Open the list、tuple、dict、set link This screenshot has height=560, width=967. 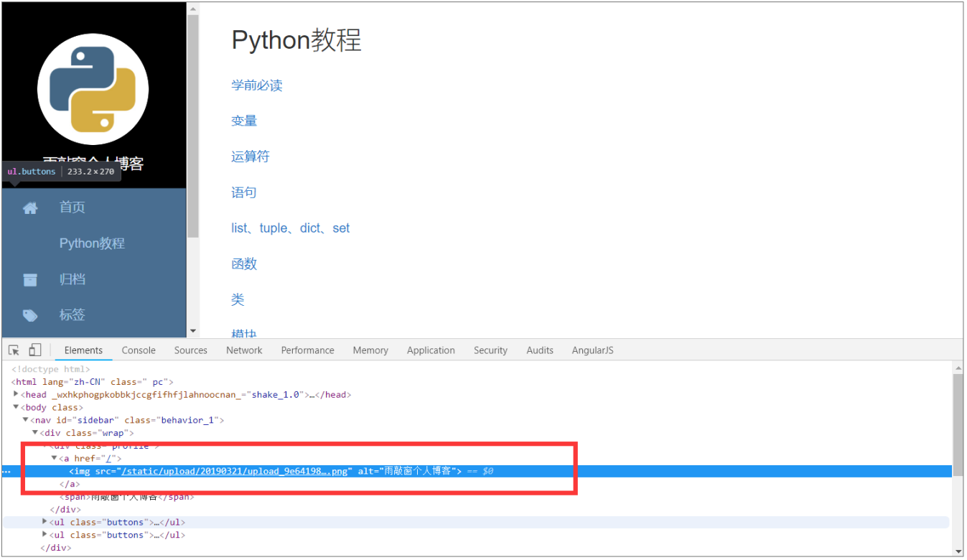point(290,228)
